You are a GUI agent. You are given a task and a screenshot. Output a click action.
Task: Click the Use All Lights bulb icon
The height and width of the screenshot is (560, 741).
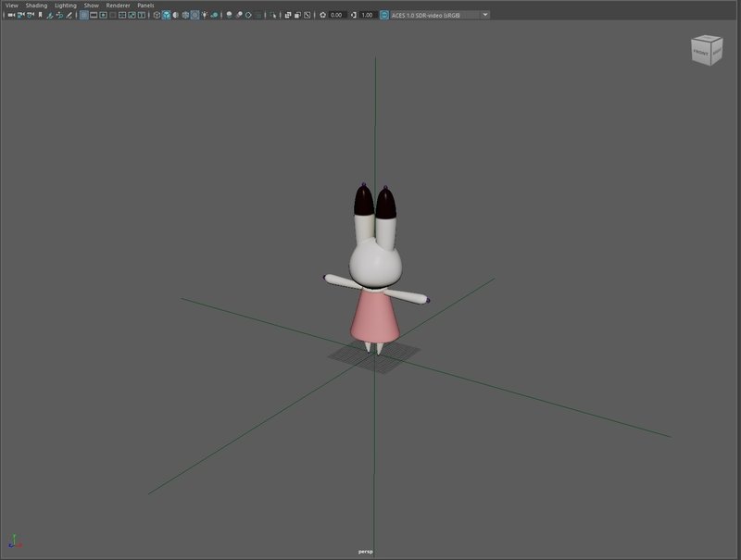click(205, 15)
